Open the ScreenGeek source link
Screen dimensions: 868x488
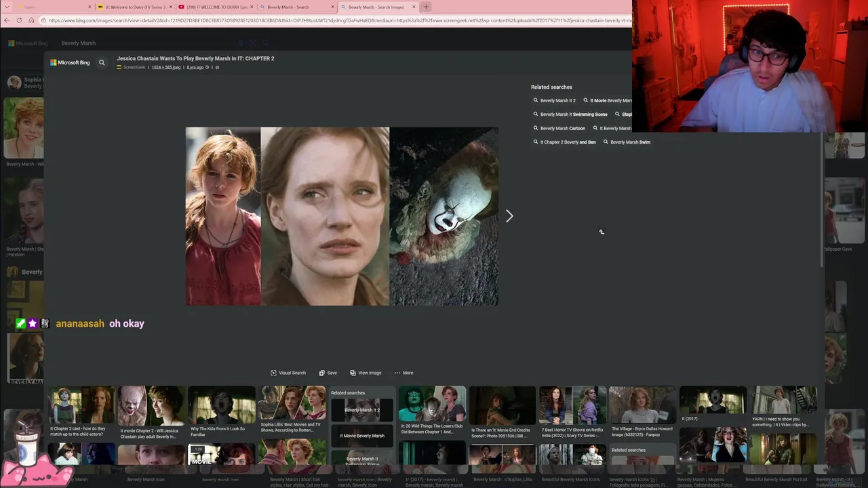(131, 67)
